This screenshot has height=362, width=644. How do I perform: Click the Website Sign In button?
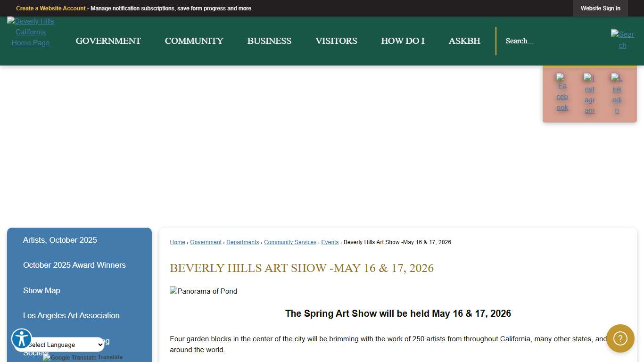coord(600,8)
